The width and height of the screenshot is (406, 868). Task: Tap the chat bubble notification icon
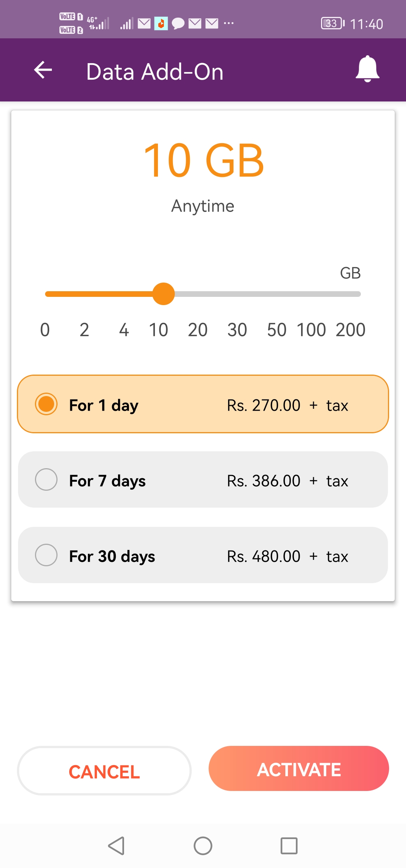click(178, 24)
